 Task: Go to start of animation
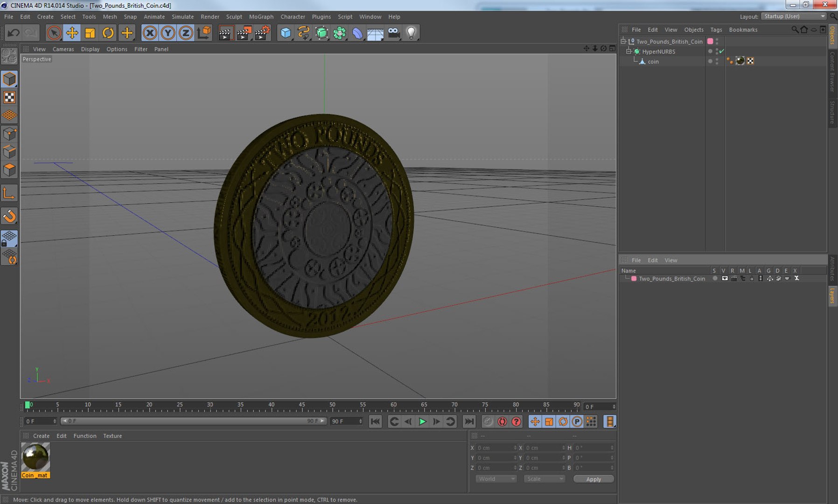[375, 421]
